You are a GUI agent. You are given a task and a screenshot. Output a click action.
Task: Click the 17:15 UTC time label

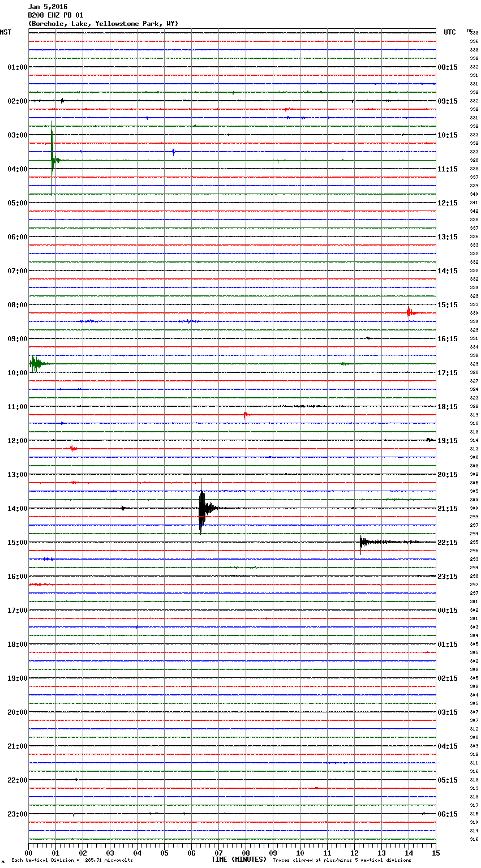[448, 373]
